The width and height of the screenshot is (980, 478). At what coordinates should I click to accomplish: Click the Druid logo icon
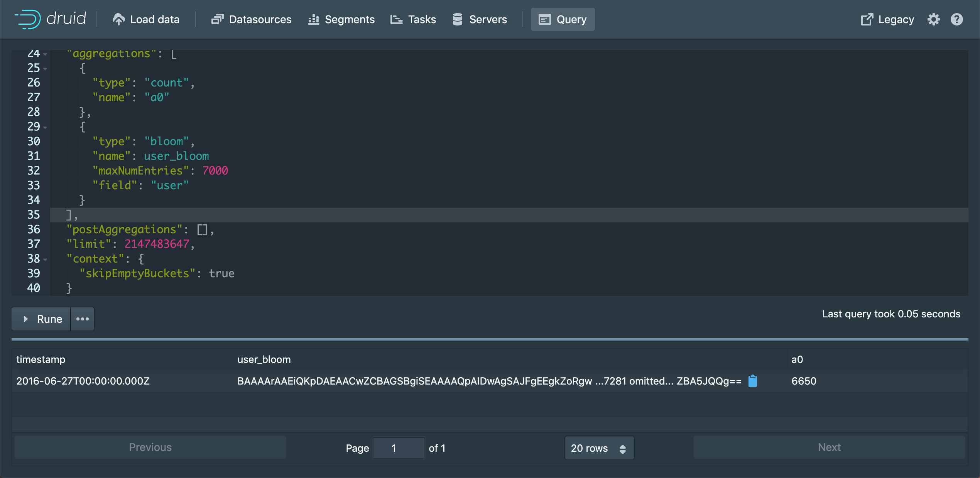(x=28, y=19)
